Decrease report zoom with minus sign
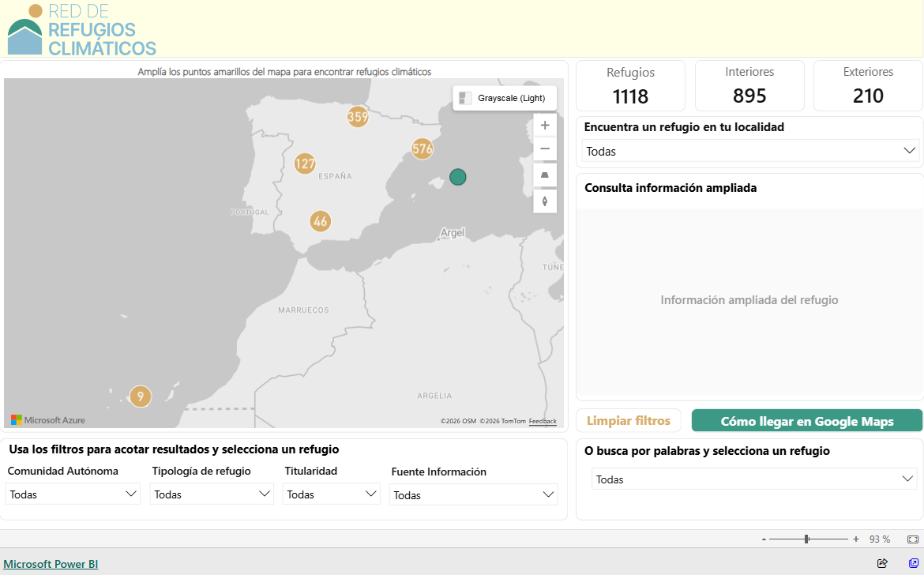 (x=764, y=539)
